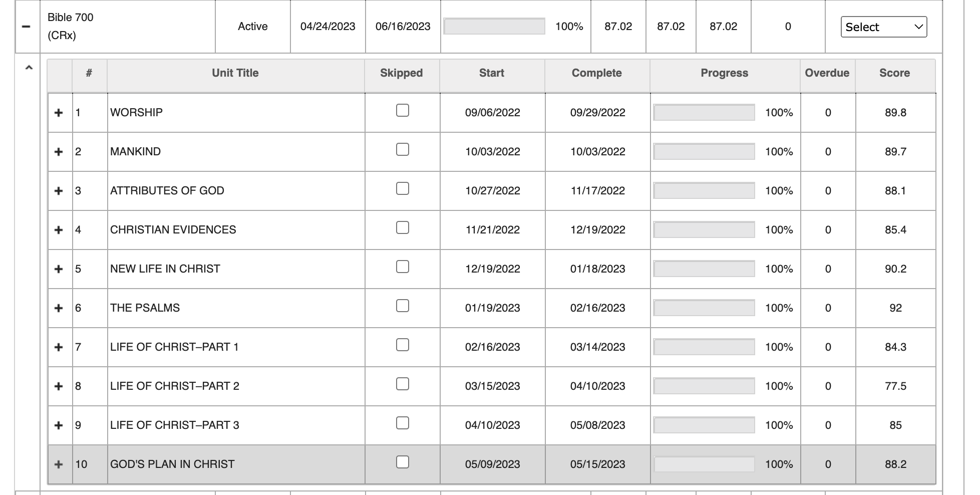
Task: Check the Skipped box for MANKIND
Action: pyautogui.click(x=403, y=149)
